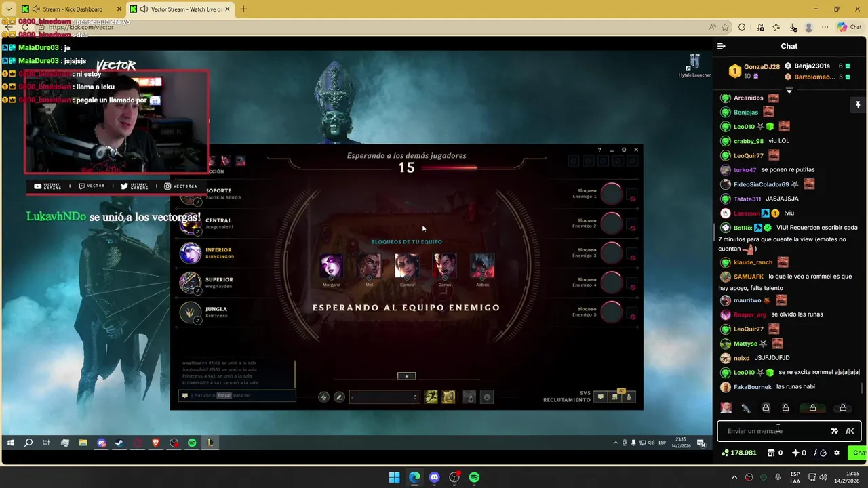Toggle champ select voice microphone icon
The height and width of the screenshot is (488, 868).
(629, 396)
